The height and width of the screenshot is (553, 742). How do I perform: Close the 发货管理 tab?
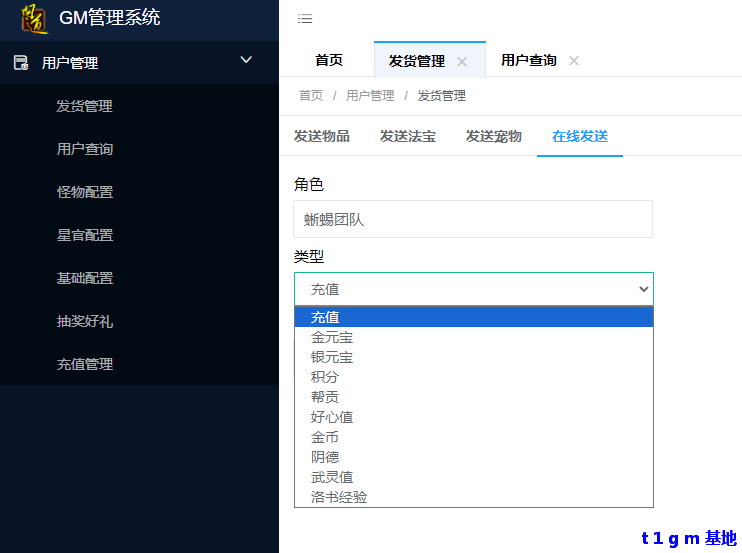tap(462, 61)
